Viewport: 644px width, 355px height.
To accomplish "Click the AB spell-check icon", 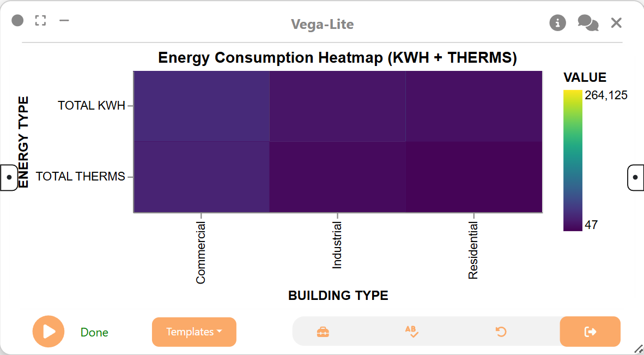I will coord(411,332).
